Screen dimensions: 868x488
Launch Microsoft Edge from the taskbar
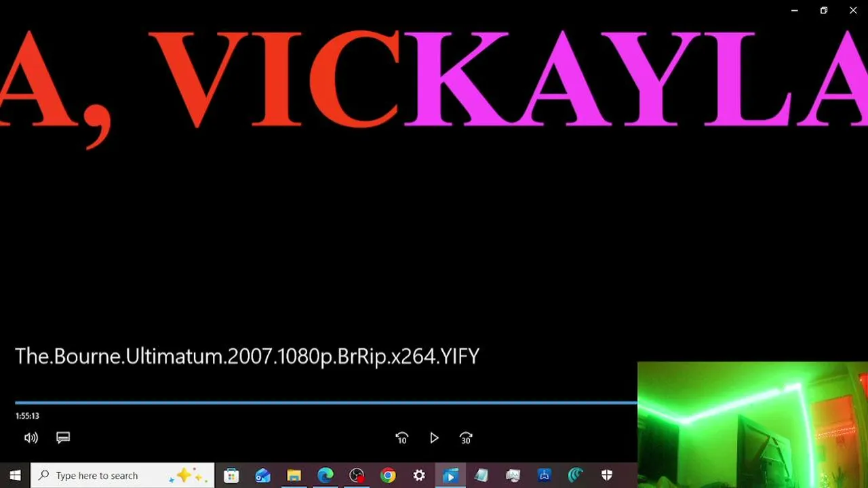coord(325,476)
